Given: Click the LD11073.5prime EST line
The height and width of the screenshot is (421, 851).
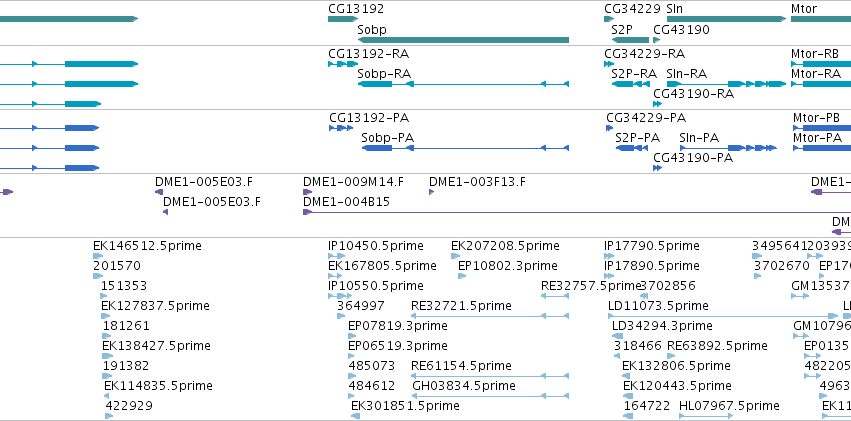Looking at the screenshot, I should click(723, 316).
